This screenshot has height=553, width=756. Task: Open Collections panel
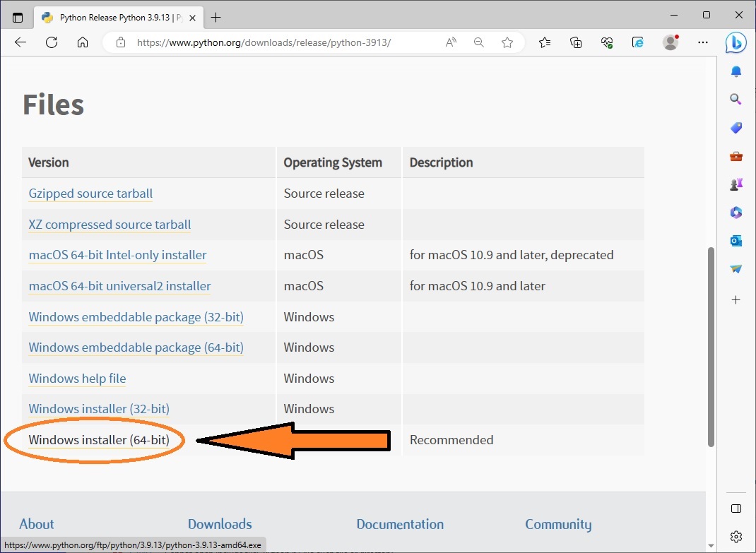tap(576, 42)
